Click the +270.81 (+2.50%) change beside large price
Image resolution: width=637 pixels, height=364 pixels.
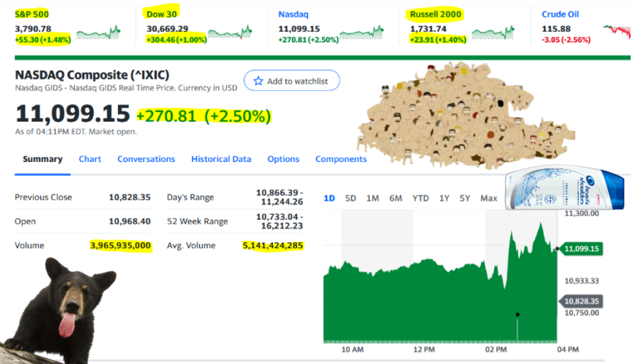click(204, 116)
